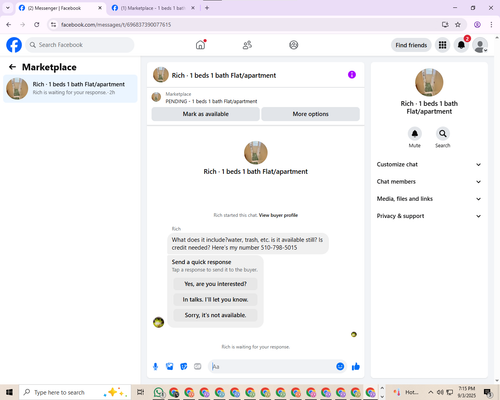Open listing thumbnail in the PENDING banner
The image size is (500, 400).
(156, 97)
